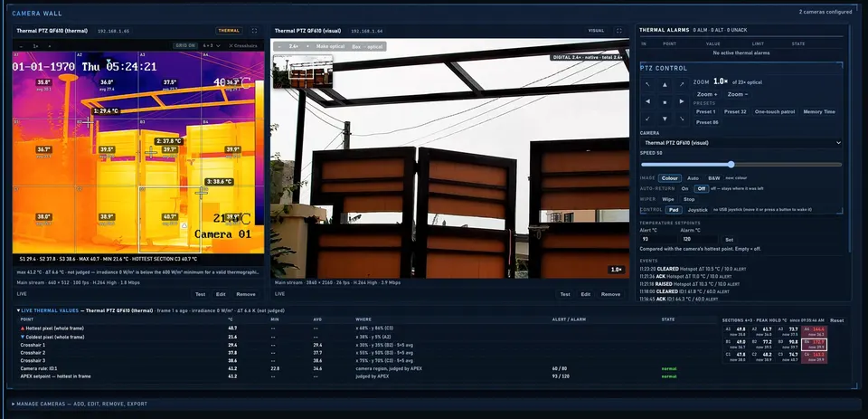This screenshot has width=868, height=419.
Task: Turn auto-return Off
Action: pyautogui.click(x=702, y=189)
